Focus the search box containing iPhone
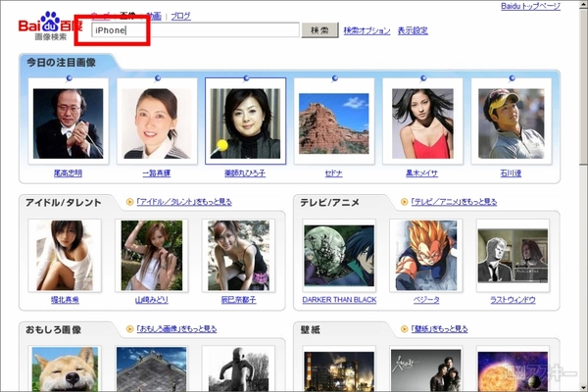The width and height of the screenshot is (588, 392). click(195, 30)
